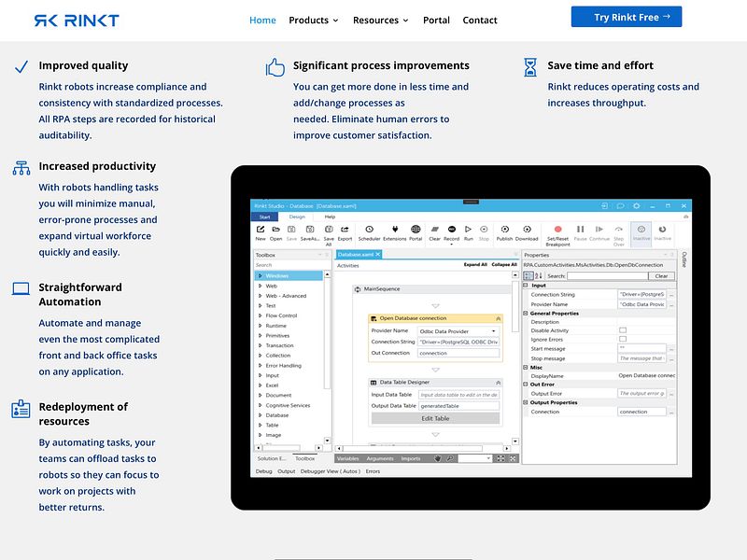
Task: Toggle the Ignore Errors checkbox
Action: click(623, 339)
